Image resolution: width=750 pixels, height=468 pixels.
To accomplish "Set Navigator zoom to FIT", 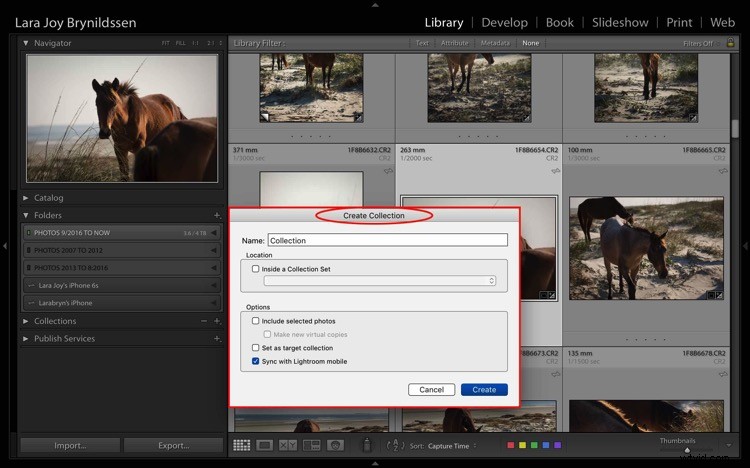I will click(165, 43).
